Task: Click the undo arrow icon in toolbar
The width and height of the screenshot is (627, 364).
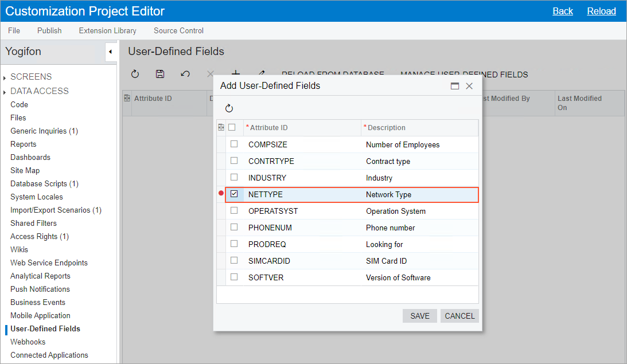Action: pyautogui.click(x=185, y=74)
